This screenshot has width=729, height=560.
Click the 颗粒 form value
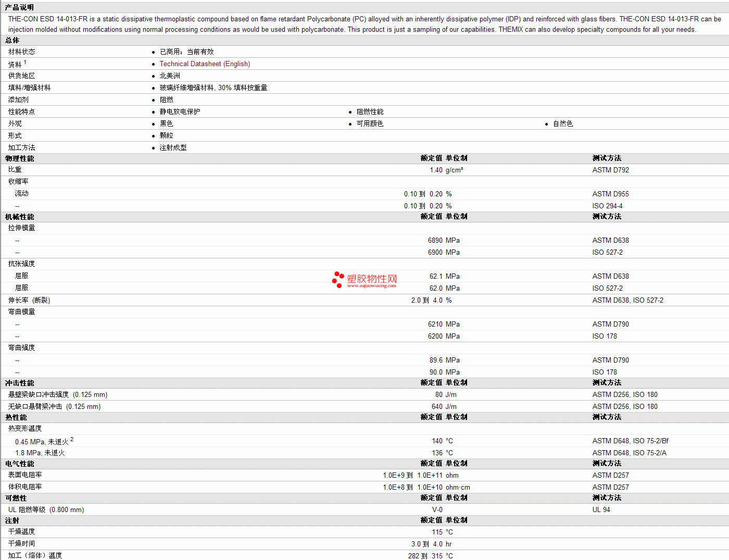[x=166, y=135]
